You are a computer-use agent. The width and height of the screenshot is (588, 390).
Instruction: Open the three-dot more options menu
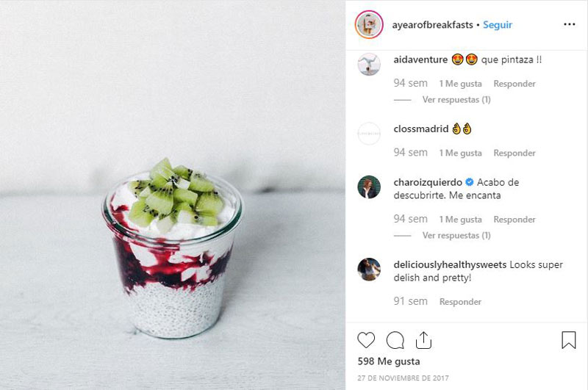(x=569, y=24)
